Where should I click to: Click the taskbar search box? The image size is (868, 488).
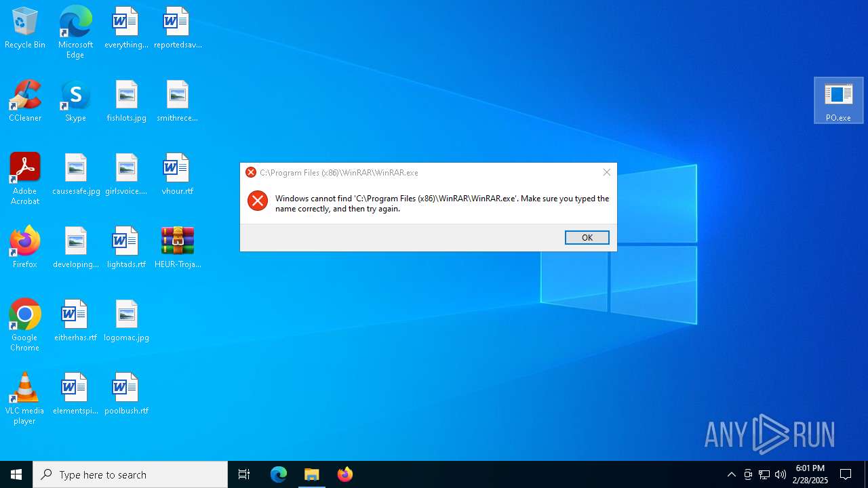pyautogui.click(x=130, y=474)
